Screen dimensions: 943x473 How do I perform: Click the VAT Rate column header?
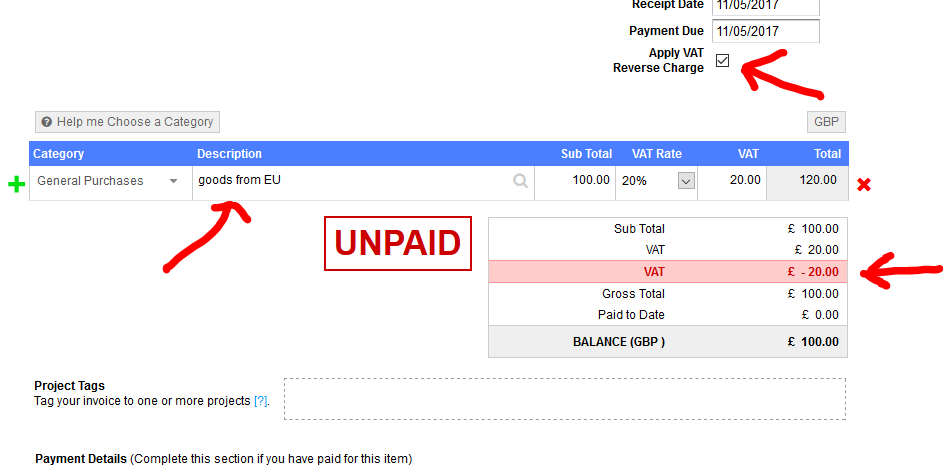657,153
